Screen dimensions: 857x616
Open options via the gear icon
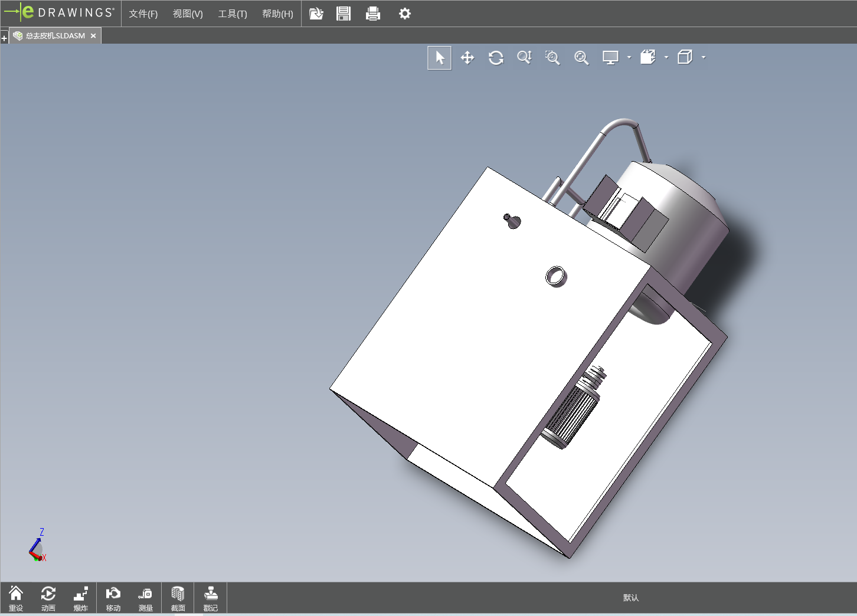point(405,14)
